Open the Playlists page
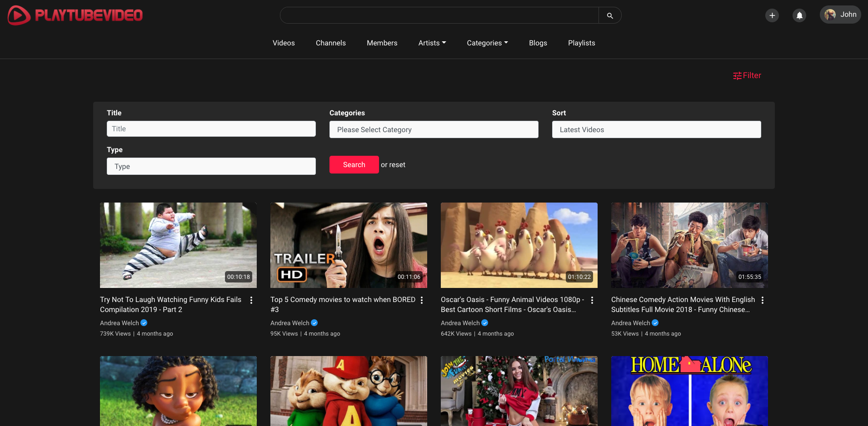Screen dimensions: 868x426 coord(582,43)
